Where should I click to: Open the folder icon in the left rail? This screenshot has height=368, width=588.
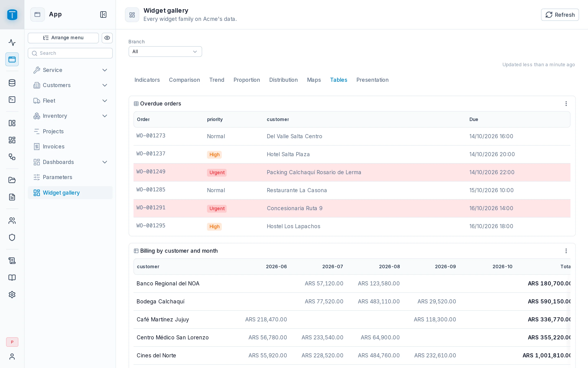pyautogui.click(x=12, y=180)
